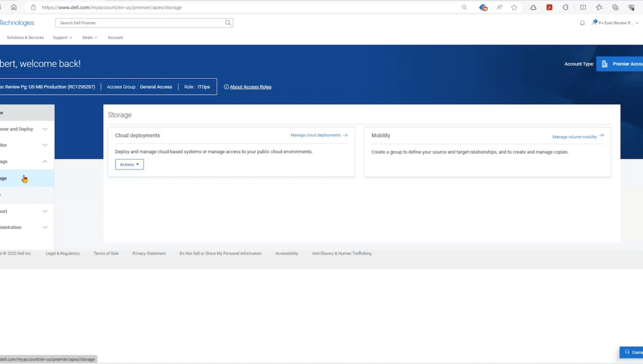
Task: Add page to favorites with star icon
Action: coord(514,7)
